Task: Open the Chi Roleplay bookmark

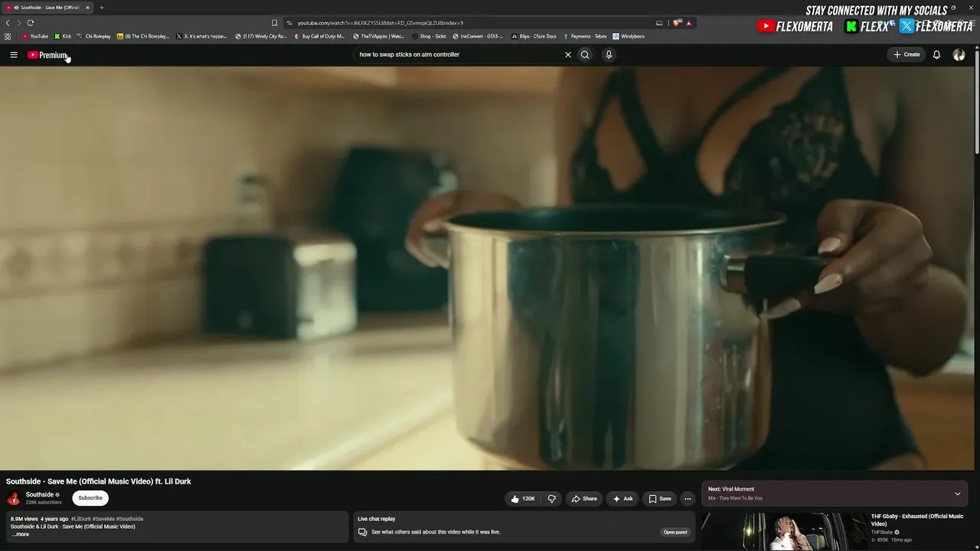Action: tap(94, 36)
